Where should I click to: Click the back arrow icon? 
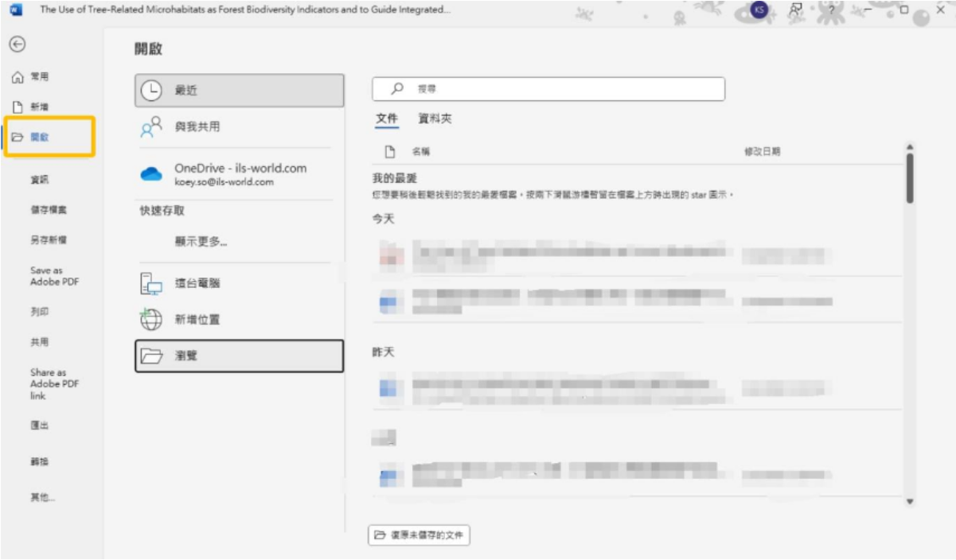18,45
